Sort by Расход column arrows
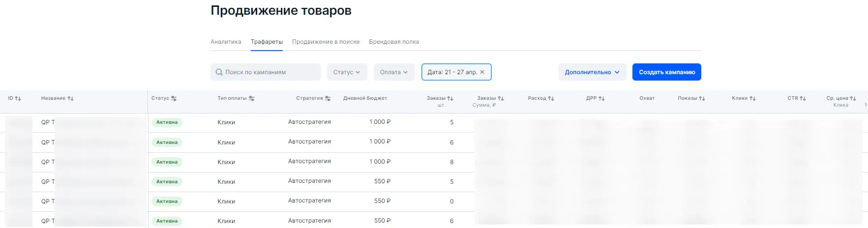The image size is (868, 228). 551,98
